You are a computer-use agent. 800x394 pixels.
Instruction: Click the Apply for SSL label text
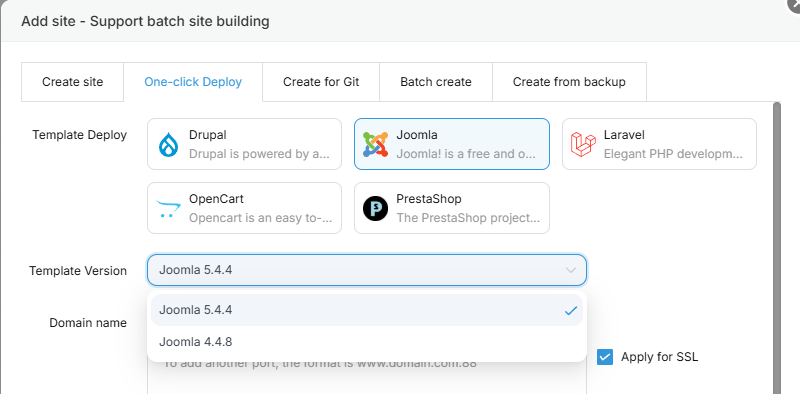pos(659,357)
